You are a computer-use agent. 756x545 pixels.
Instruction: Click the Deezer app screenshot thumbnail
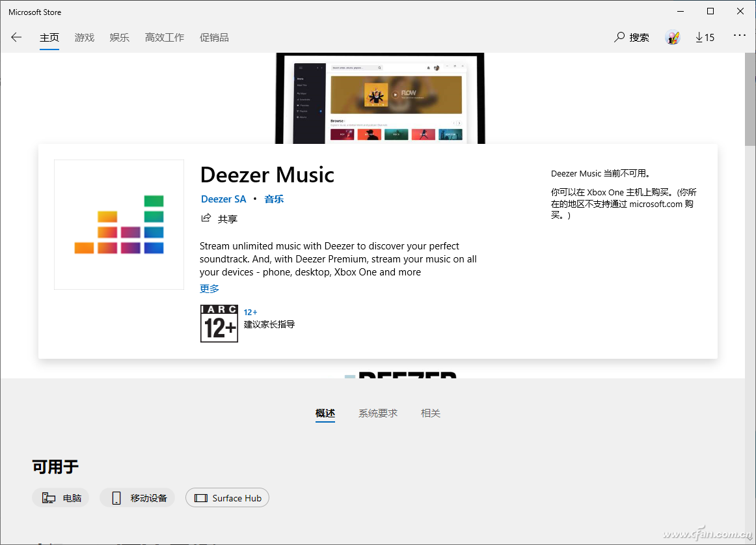(380, 98)
